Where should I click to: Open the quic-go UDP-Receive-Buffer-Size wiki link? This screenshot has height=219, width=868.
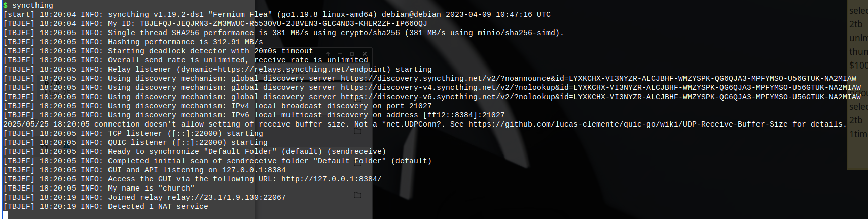(628, 124)
